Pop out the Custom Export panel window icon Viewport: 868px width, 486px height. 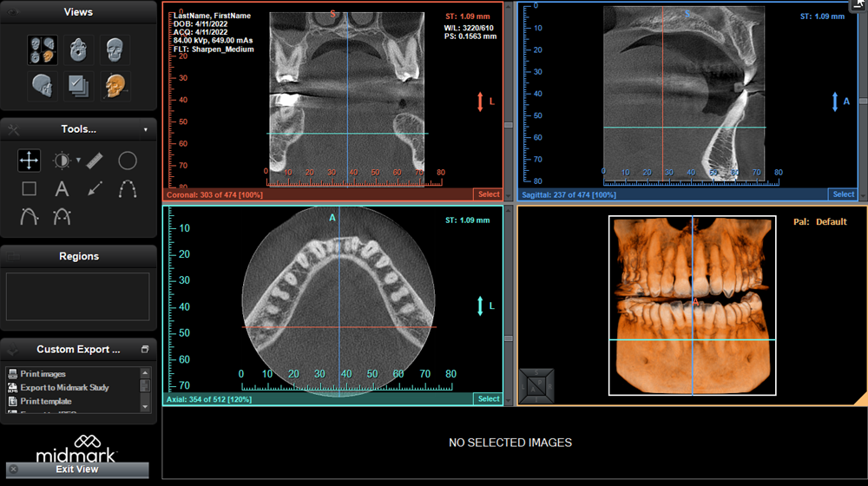point(145,349)
